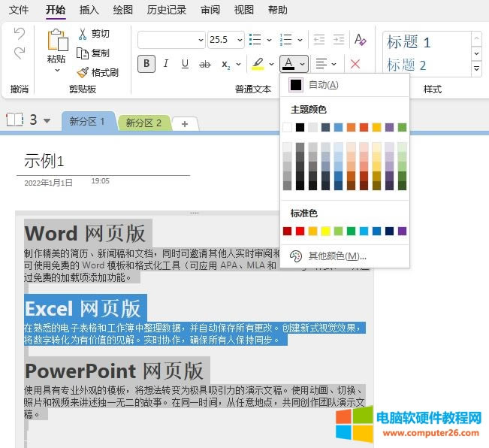The width and height of the screenshot is (489, 448).
Task: Click the Undo arrow
Action: (x=20, y=34)
